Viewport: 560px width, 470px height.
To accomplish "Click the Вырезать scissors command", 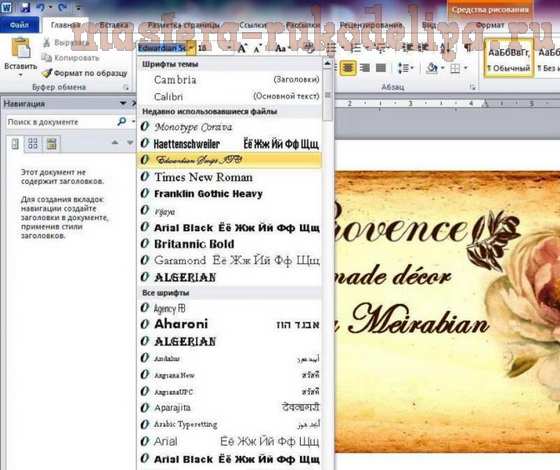I will [x=66, y=43].
